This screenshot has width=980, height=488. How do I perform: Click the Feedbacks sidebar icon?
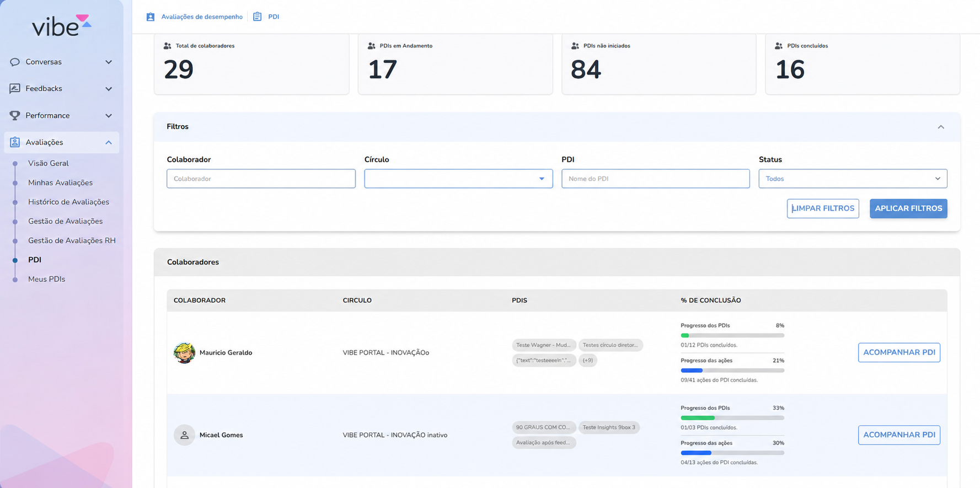pos(15,88)
